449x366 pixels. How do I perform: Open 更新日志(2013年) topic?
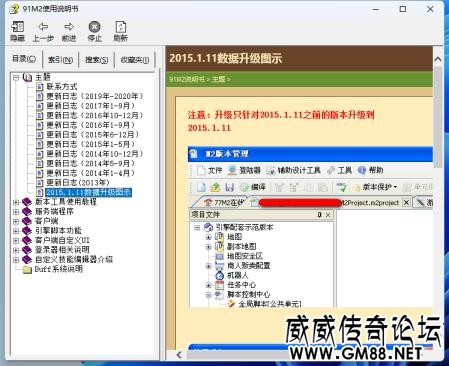(x=78, y=183)
